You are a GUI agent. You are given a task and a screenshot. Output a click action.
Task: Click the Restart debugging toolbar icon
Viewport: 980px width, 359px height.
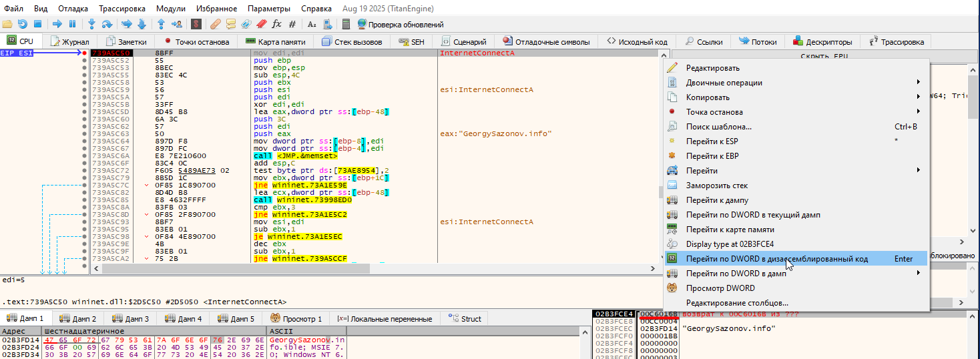[x=22, y=24]
